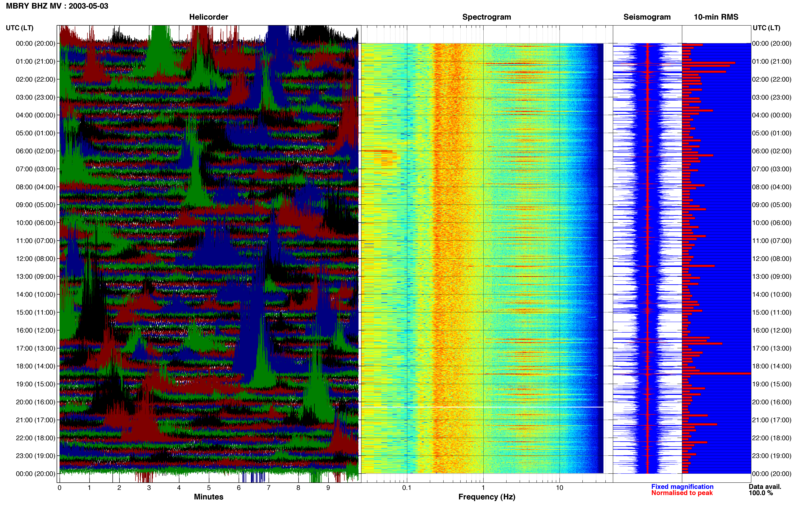Viewport: 812px width, 508px height.
Task: Select the 'Normalised to peak' legend text
Action: pos(682,493)
